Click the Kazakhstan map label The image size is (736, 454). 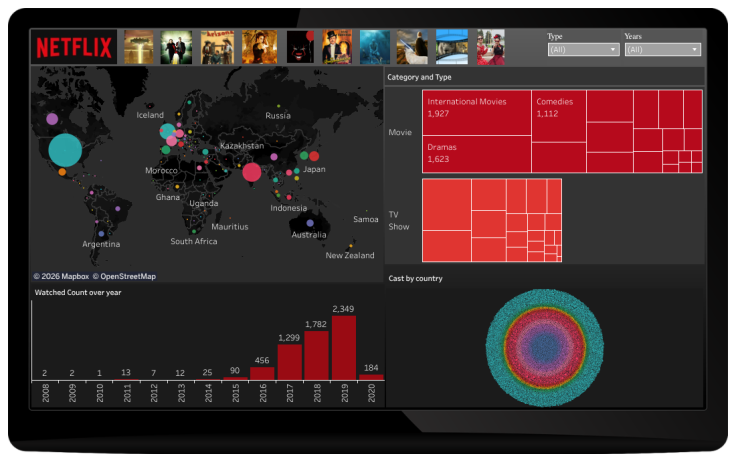(242, 146)
